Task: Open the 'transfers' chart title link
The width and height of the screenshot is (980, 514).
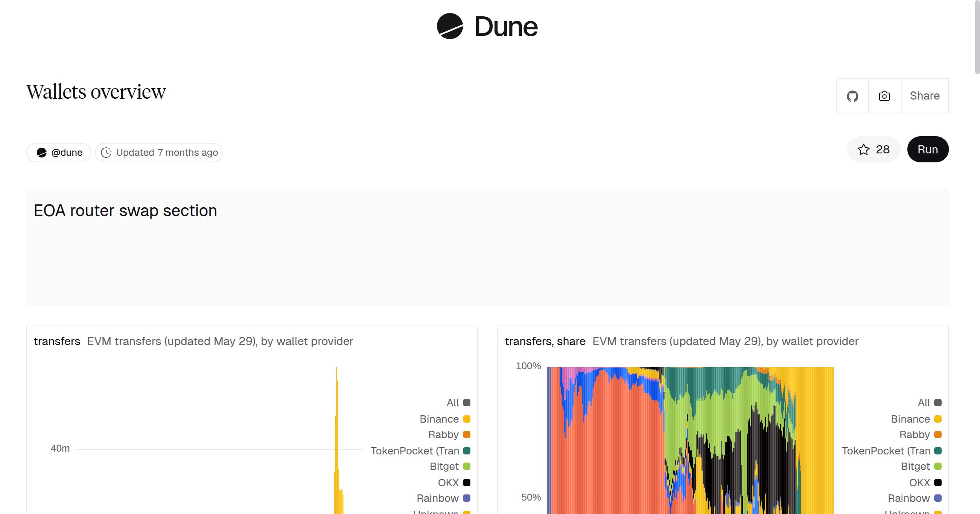Action: tap(57, 341)
